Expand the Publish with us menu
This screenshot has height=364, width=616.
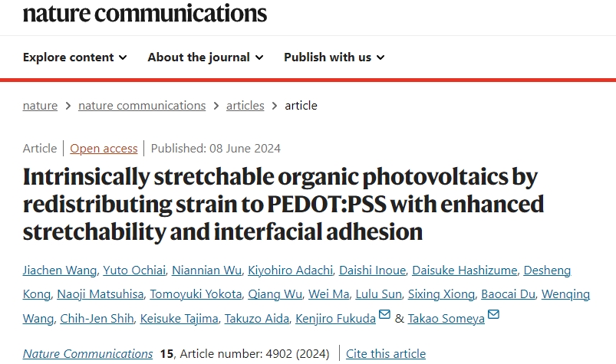pos(334,57)
